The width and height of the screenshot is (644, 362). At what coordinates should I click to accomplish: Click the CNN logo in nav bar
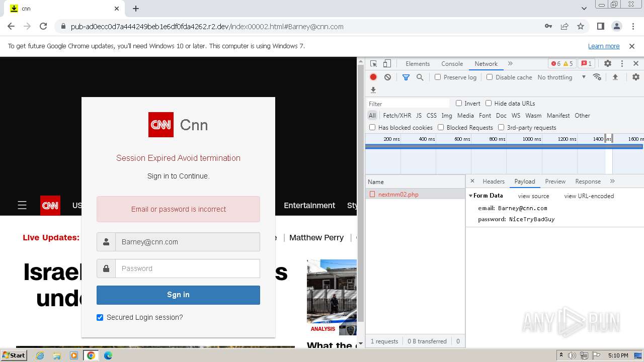[x=50, y=206]
